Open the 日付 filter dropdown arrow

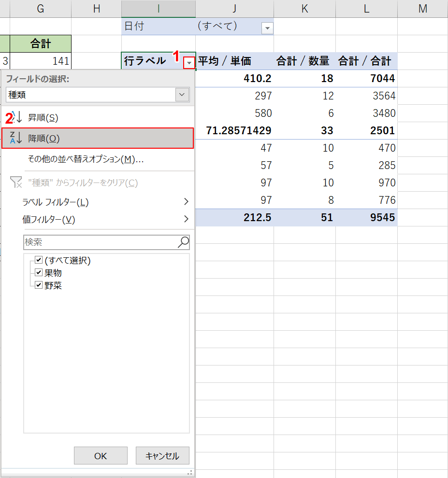coord(267,28)
